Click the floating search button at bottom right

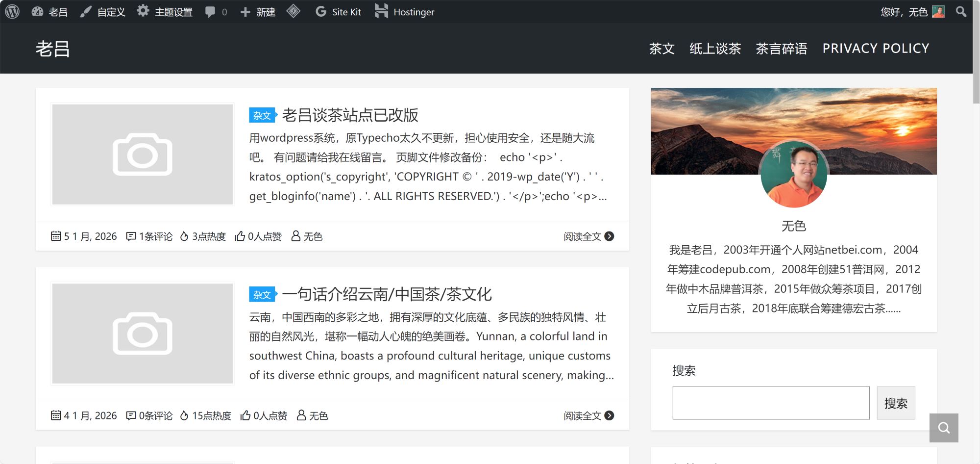(x=943, y=428)
